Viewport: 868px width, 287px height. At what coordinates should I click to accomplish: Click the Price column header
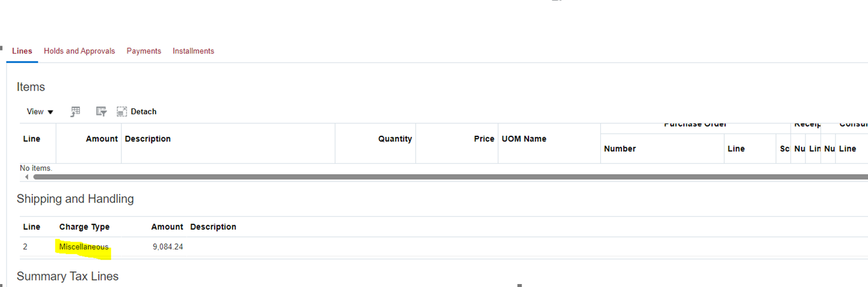484,139
